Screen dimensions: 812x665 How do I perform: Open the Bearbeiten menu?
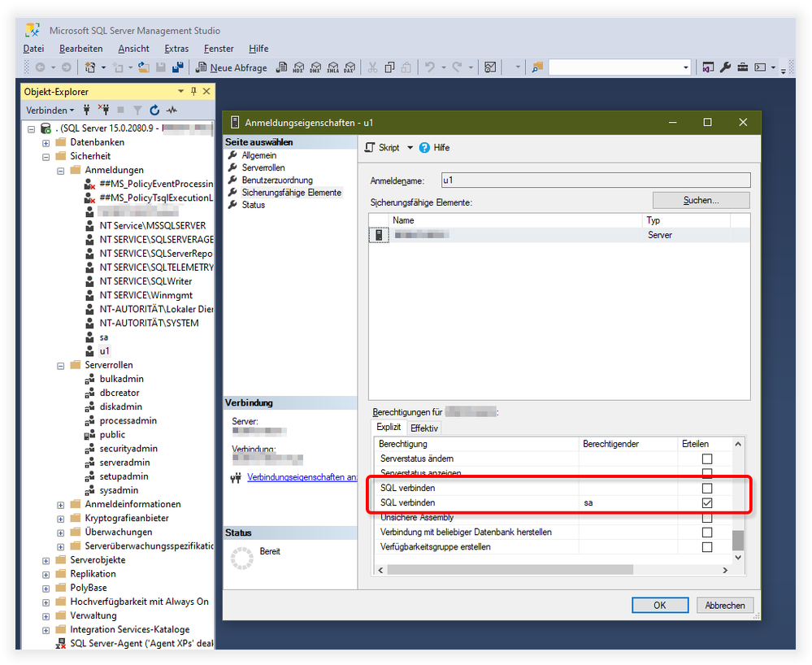[81, 49]
